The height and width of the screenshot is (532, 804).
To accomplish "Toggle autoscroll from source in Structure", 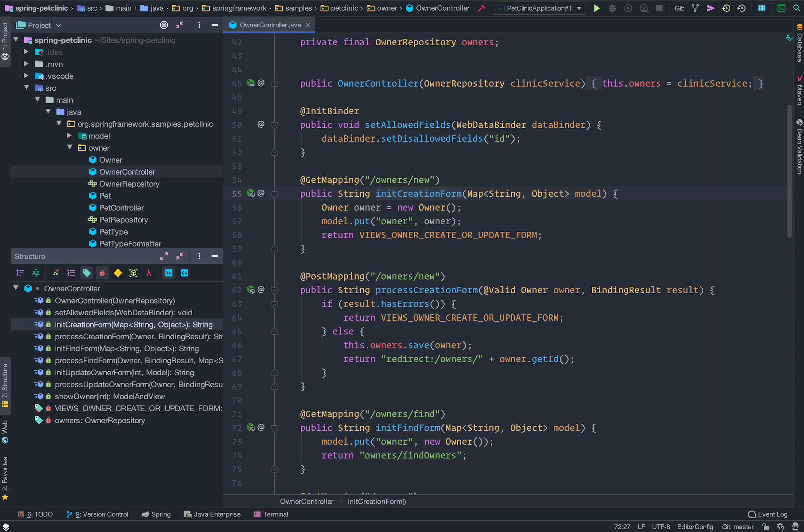I will pos(184,273).
